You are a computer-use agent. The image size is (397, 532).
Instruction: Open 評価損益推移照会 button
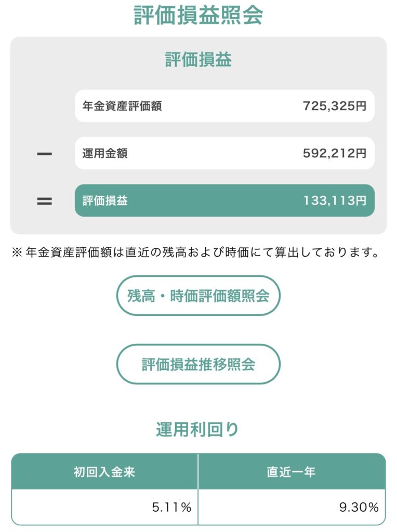coord(198,364)
